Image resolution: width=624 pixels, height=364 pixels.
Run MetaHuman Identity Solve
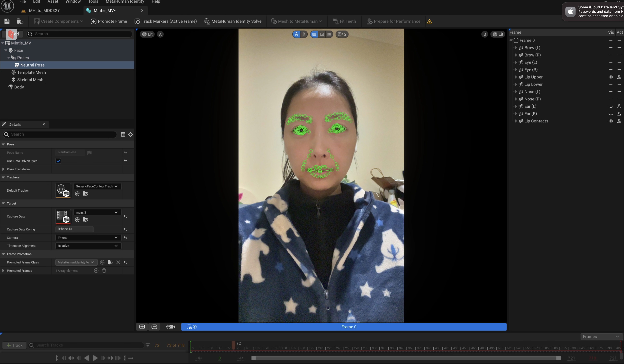coord(233,21)
